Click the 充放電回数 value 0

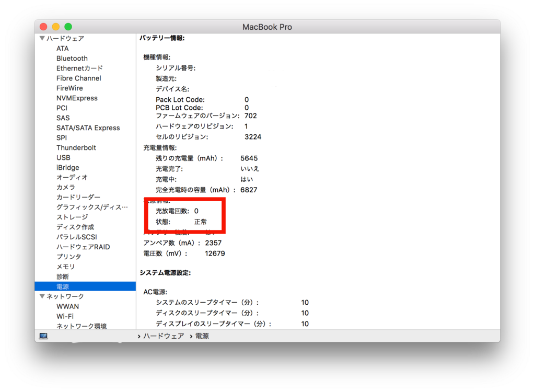pyautogui.click(x=196, y=211)
